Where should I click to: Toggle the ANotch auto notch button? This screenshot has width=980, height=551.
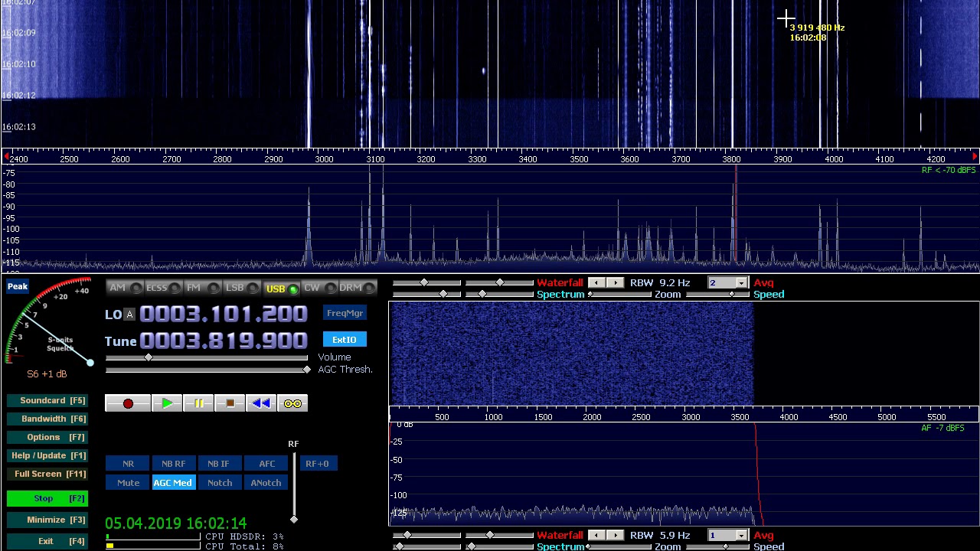click(266, 483)
